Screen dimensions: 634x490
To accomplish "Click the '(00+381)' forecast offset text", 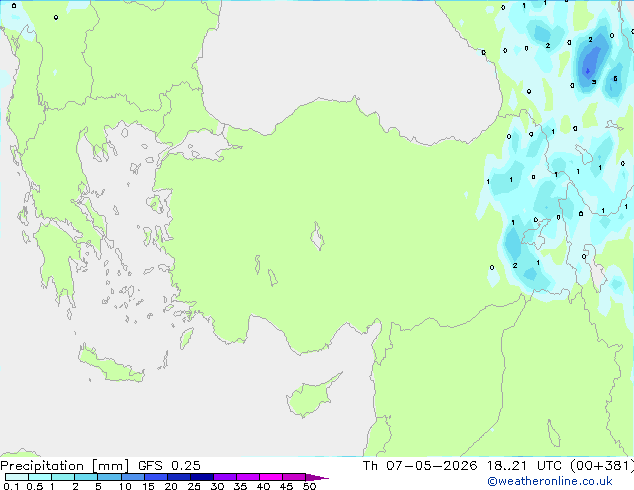I will (602, 466).
